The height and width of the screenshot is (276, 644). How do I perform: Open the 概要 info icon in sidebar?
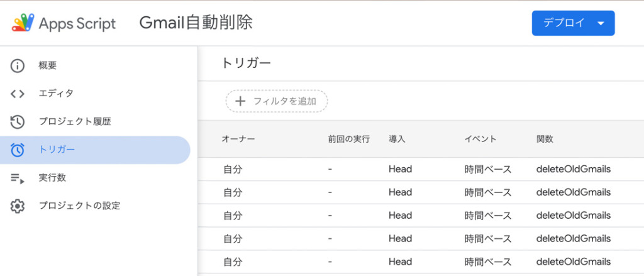[x=17, y=66]
